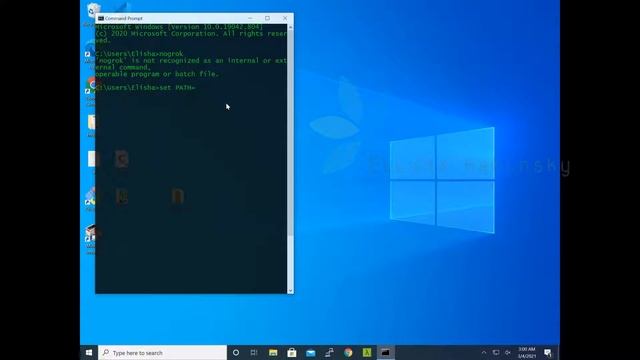Screen dimensions: 640x360
Task: Open Microsoft Store from the taskbar
Action: [292, 353]
